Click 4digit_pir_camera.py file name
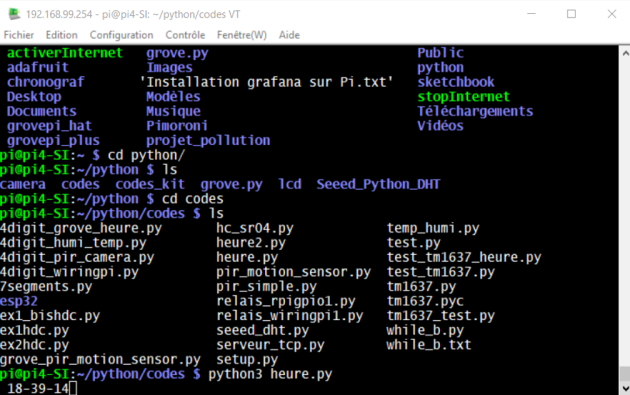The width and height of the screenshot is (630, 395). tap(77, 257)
